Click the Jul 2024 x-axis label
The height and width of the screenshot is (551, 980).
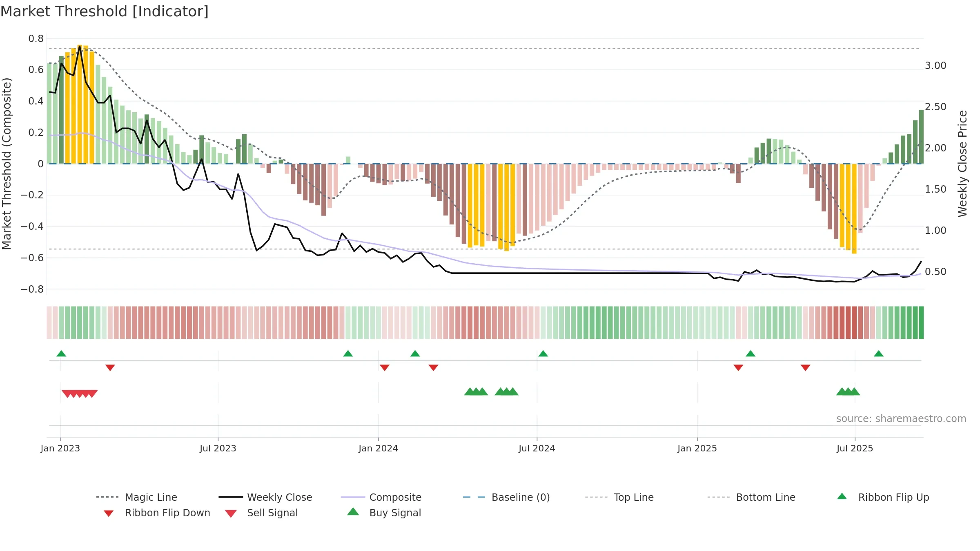(x=537, y=449)
